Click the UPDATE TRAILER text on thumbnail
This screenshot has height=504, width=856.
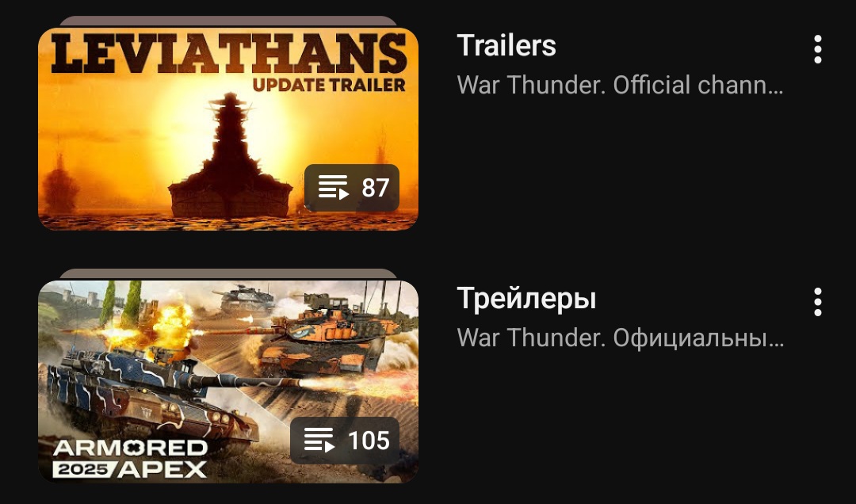pyautogui.click(x=329, y=85)
